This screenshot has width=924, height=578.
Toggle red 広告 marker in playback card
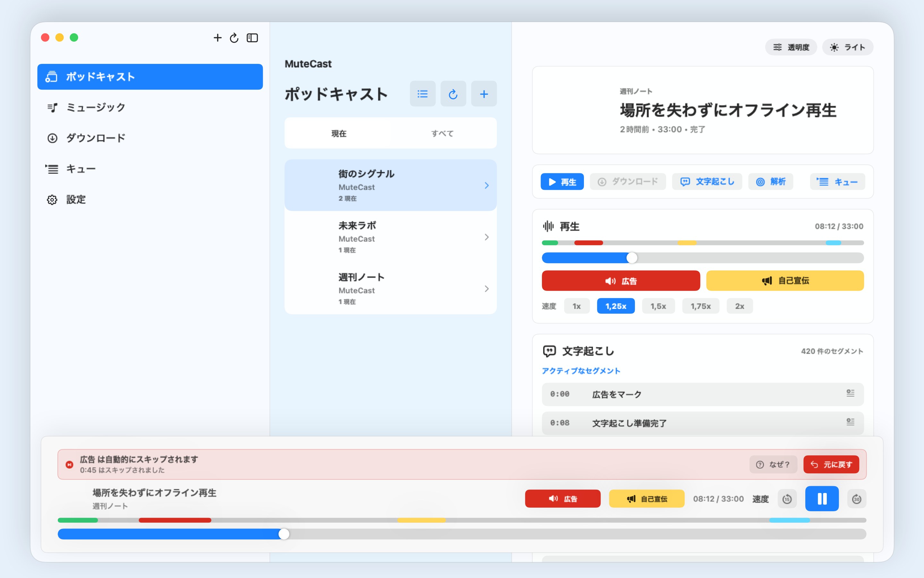pos(621,281)
